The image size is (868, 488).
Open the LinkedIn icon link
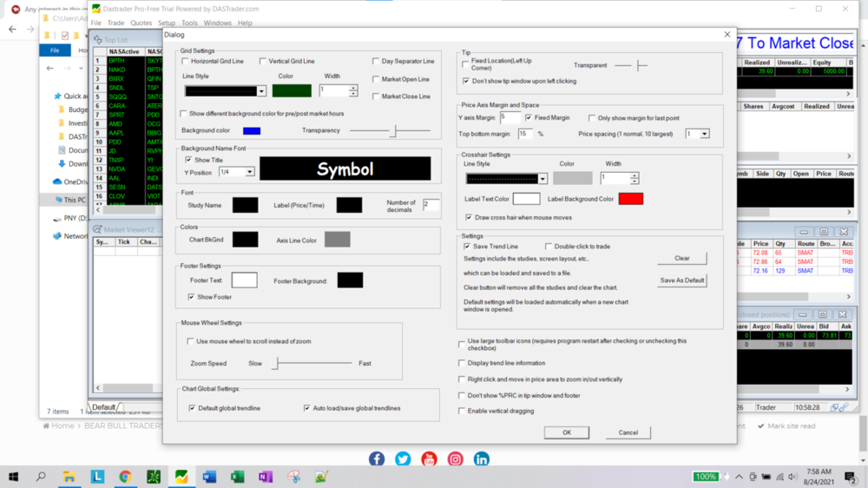482,458
